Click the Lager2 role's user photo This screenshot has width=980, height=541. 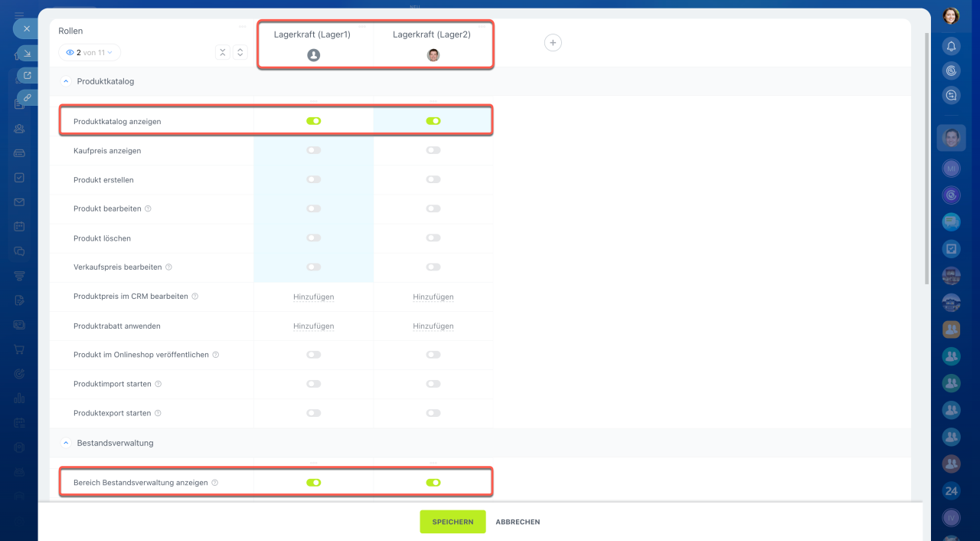click(433, 55)
